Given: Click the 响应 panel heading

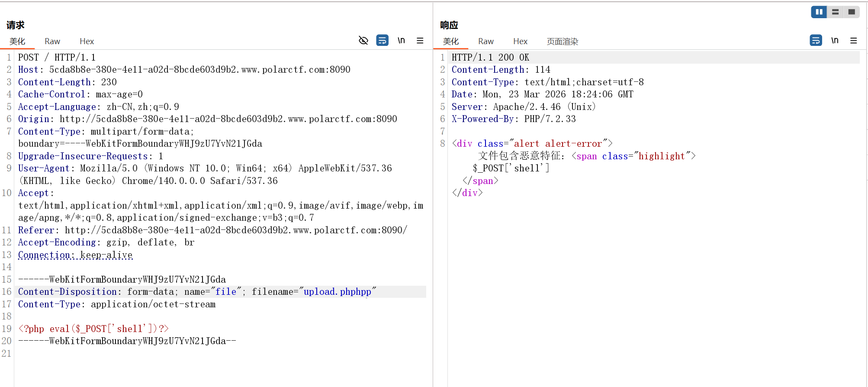Looking at the screenshot, I should 449,25.
